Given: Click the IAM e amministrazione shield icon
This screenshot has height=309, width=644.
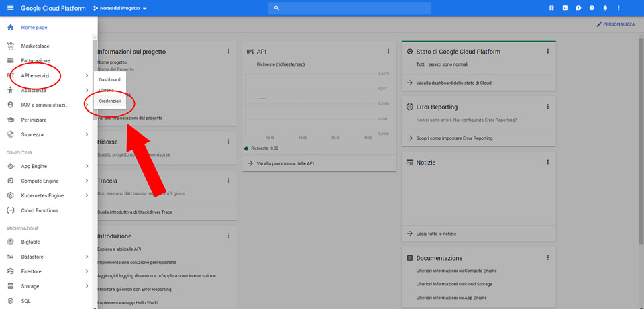Looking at the screenshot, I should pyautogui.click(x=11, y=105).
